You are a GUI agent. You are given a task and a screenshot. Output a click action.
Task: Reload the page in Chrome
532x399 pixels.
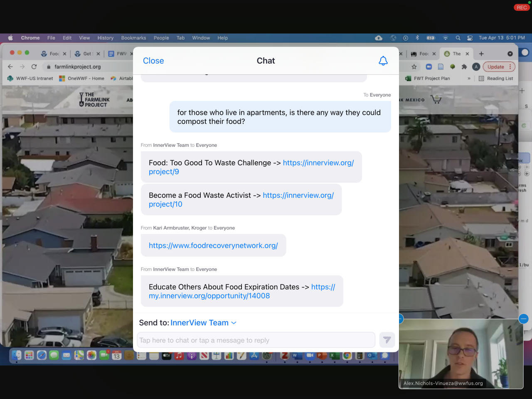(34, 66)
